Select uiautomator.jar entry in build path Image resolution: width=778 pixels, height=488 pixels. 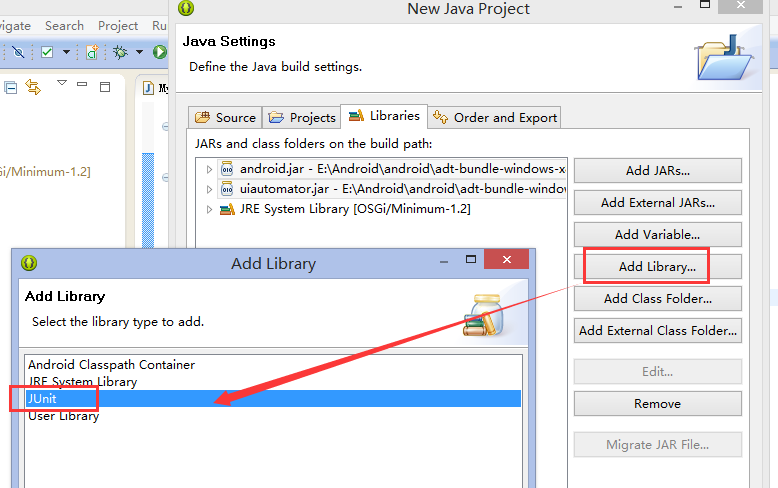coord(393,189)
